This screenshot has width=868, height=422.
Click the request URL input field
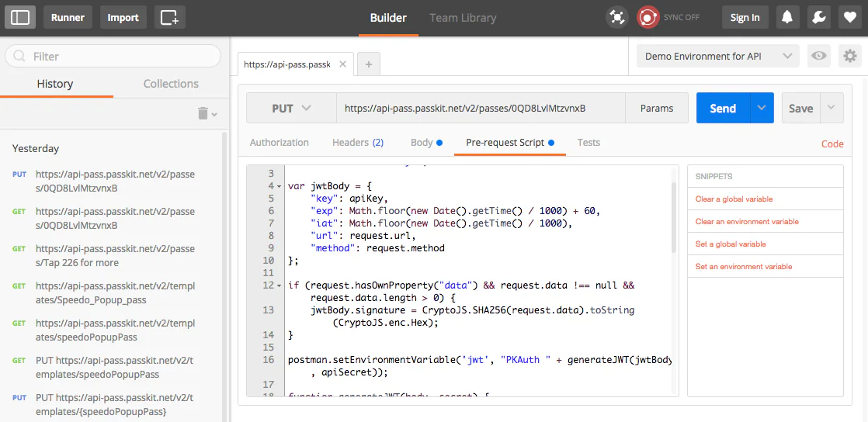[481, 108]
